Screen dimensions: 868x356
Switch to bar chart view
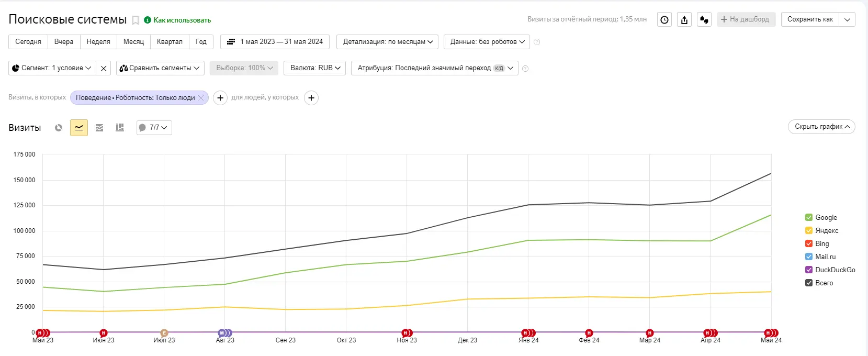[x=120, y=128]
